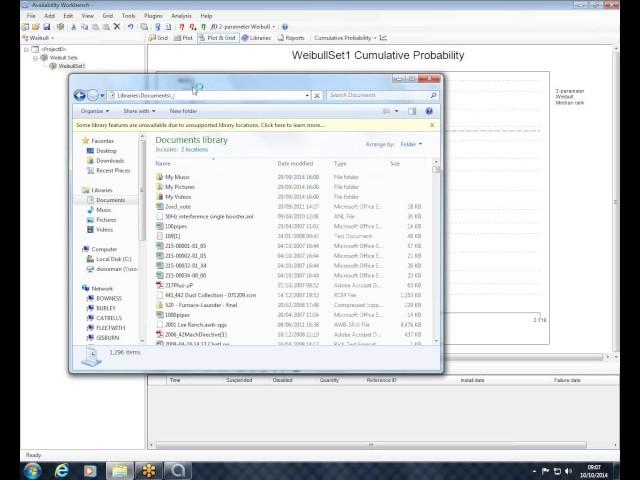Click the blue help icon after 2-parameter Weibull
This screenshot has height=480, width=640.
click(x=285, y=27)
